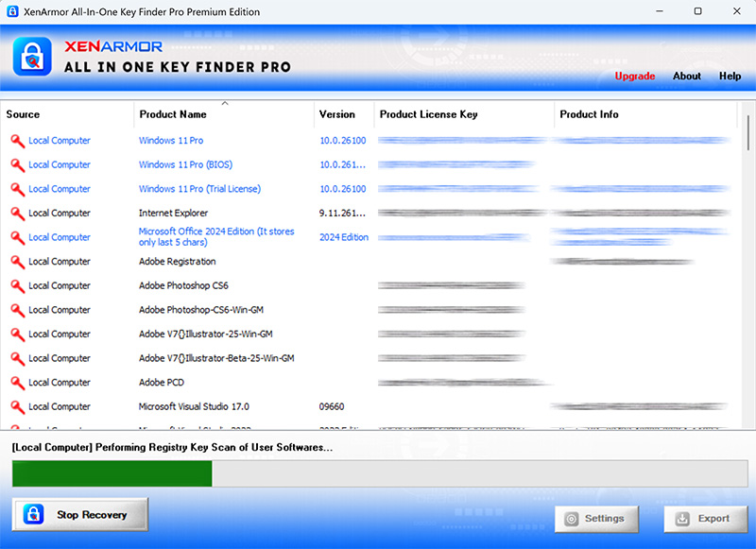Click the key icon in the Adobe PCD row
756x549 pixels.
tap(17, 383)
